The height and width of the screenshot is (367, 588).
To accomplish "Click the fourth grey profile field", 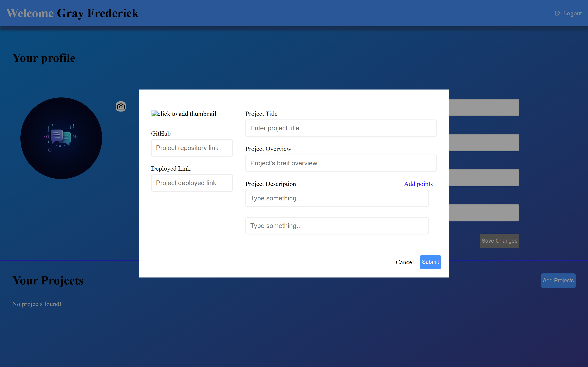I will [484, 213].
